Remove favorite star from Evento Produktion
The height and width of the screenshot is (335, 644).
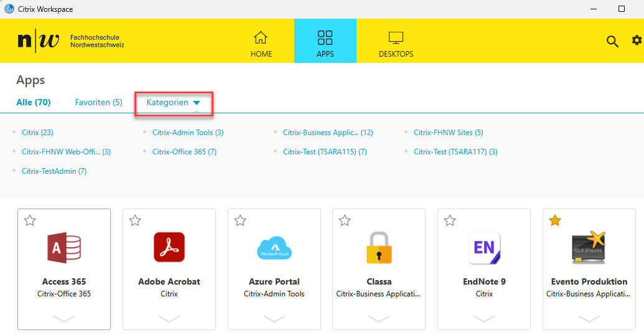[x=555, y=220]
